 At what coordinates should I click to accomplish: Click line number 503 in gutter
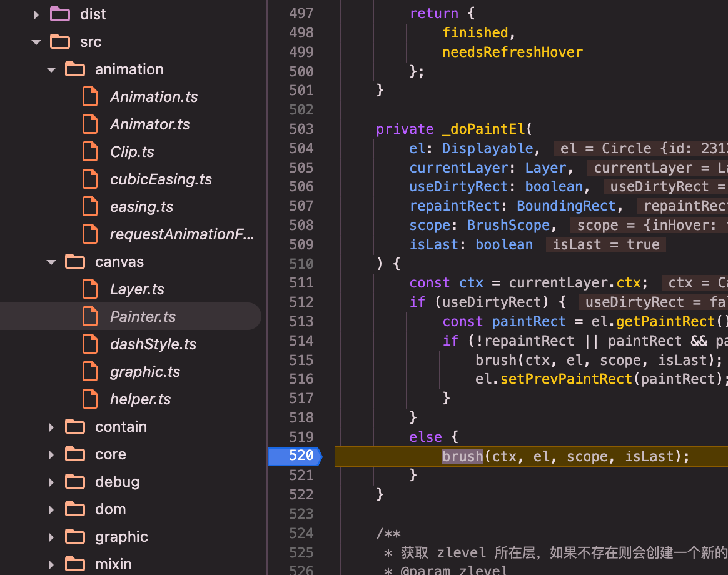301,129
